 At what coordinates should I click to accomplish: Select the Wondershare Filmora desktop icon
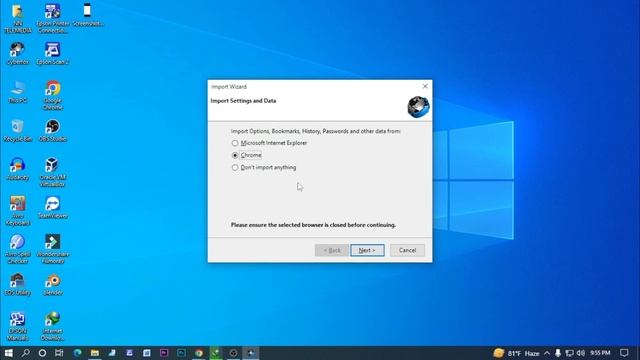coord(53,249)
